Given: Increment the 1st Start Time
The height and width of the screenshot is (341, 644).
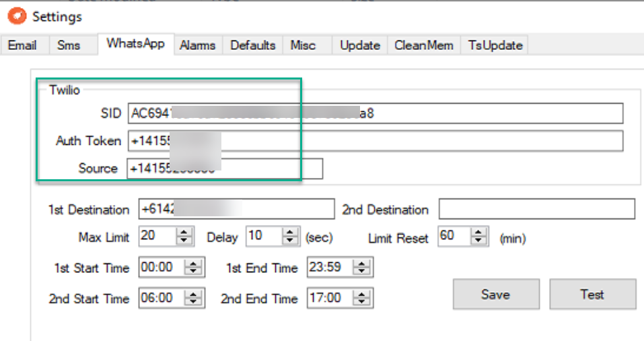Looking at the screenshot, I should [194, 264].
